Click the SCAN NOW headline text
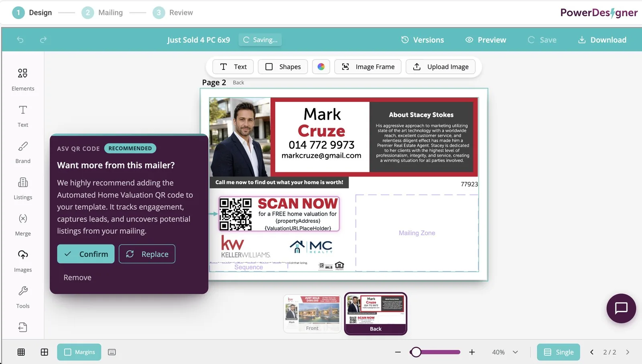Viewport: 642px width, 364px height. click(x=297, y=203)
